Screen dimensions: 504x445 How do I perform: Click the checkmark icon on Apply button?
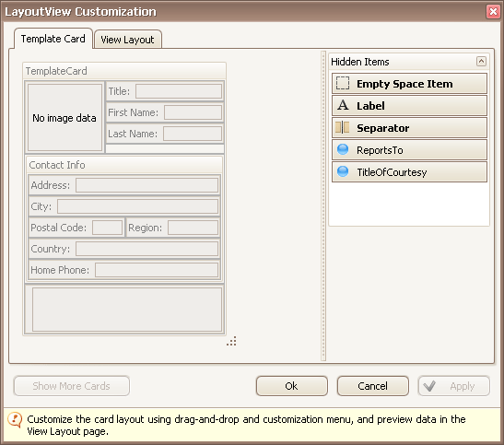point(429,385)
